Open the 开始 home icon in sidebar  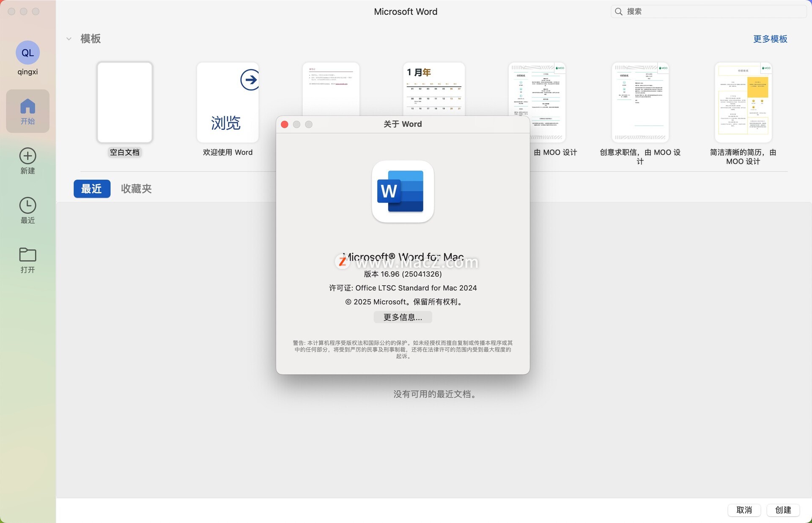[27, 111]
